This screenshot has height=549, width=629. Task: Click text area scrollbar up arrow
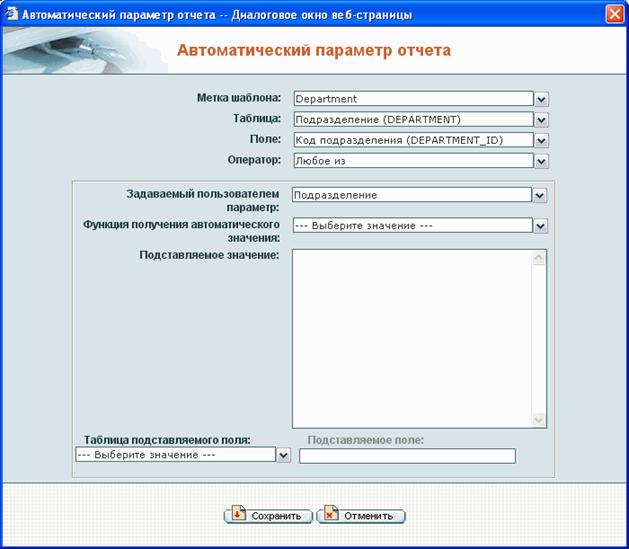(x=538, y=258)
